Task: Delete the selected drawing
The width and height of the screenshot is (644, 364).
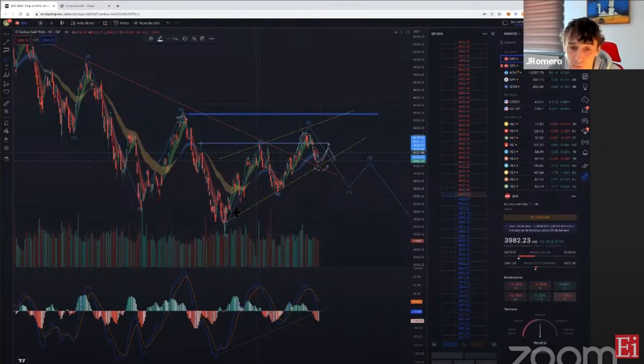Action: 202,39
